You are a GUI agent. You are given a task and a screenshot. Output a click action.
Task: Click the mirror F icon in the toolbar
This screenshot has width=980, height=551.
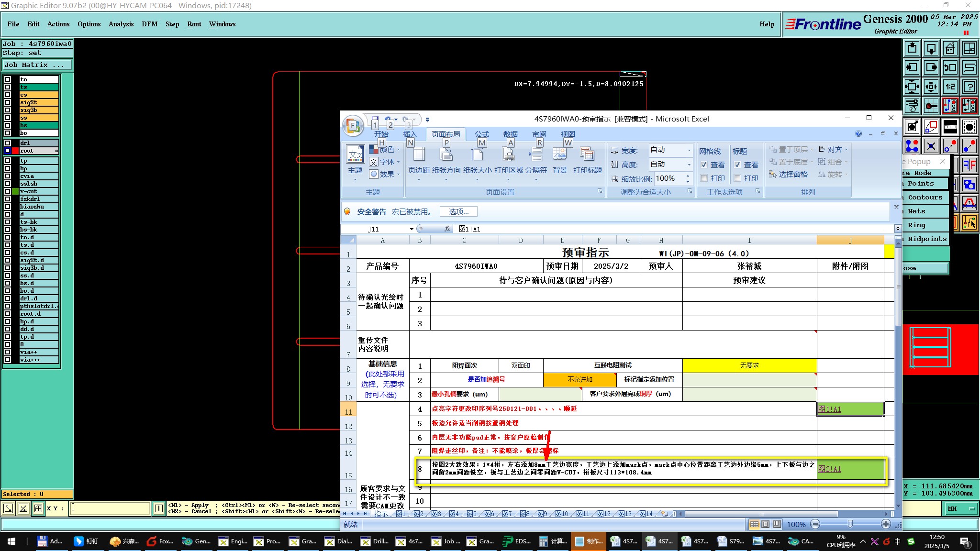(x=969, y=165)
